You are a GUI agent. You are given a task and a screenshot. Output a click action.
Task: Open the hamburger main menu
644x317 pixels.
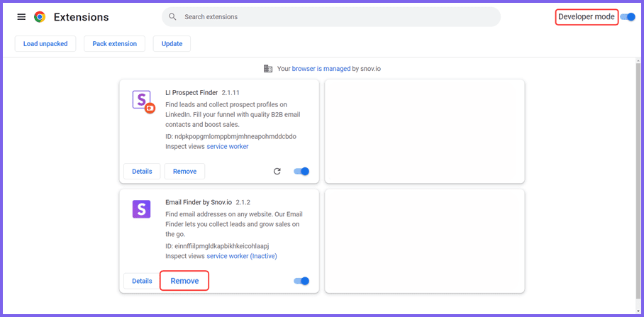coord(21,17)
